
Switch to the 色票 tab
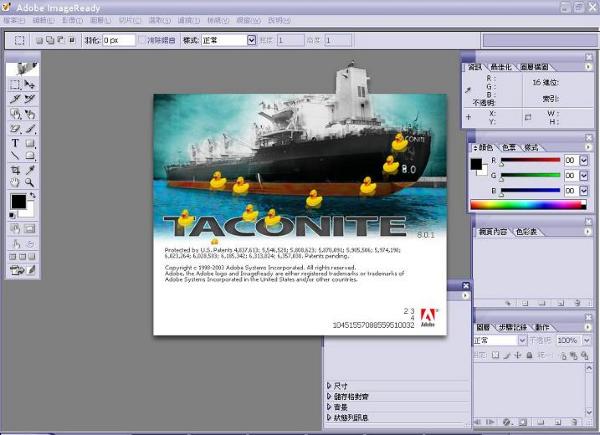pos(509,147)
